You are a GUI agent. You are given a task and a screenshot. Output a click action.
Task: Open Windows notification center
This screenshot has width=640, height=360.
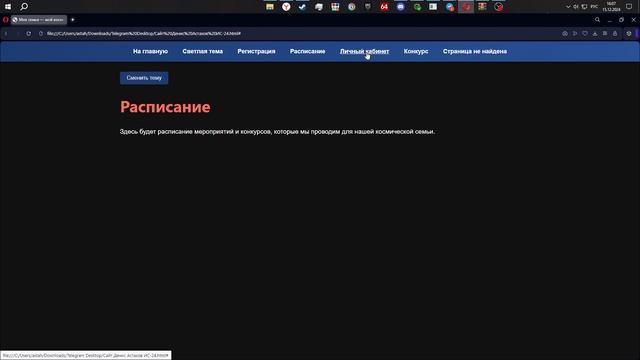pyautogui.click(x=629, y=7)
